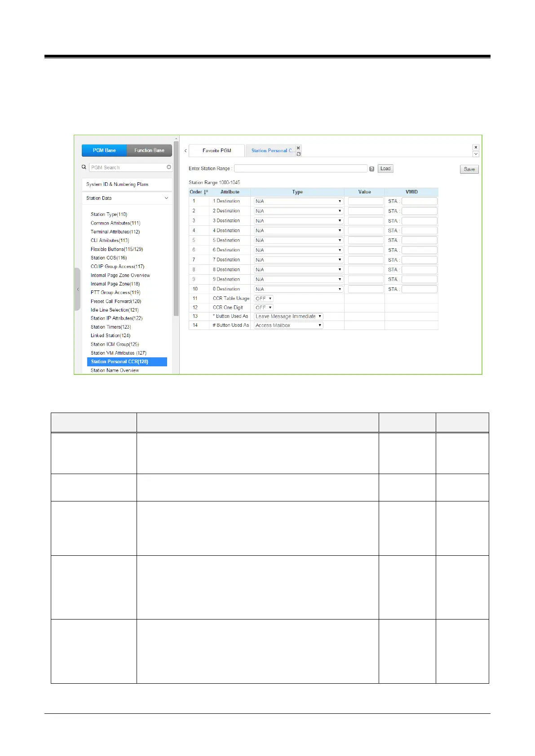This screenshot has height=756, width=535.
Task: Open Station Type(110)
Action: pos(109,214)
